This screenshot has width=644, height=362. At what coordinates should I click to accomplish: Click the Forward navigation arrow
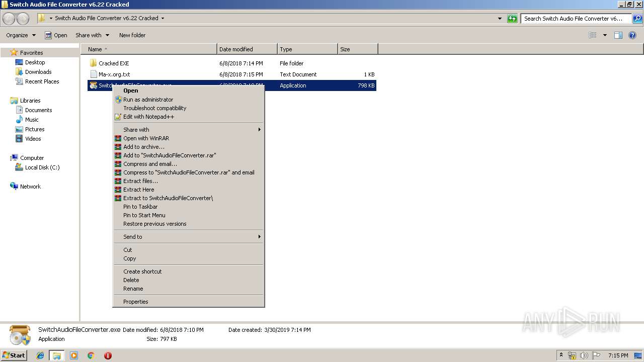click(23, 19)
